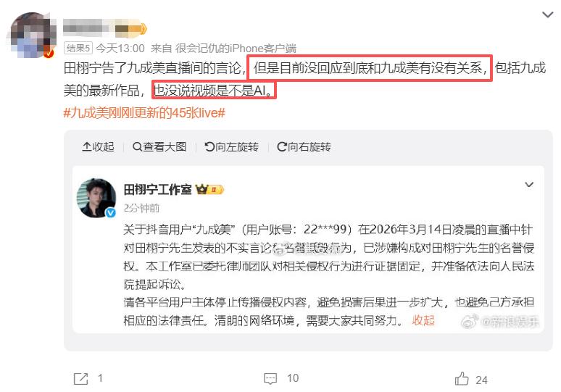
Task: Open the comments icon
Action: pyautogui.click(x=270, y=378)
